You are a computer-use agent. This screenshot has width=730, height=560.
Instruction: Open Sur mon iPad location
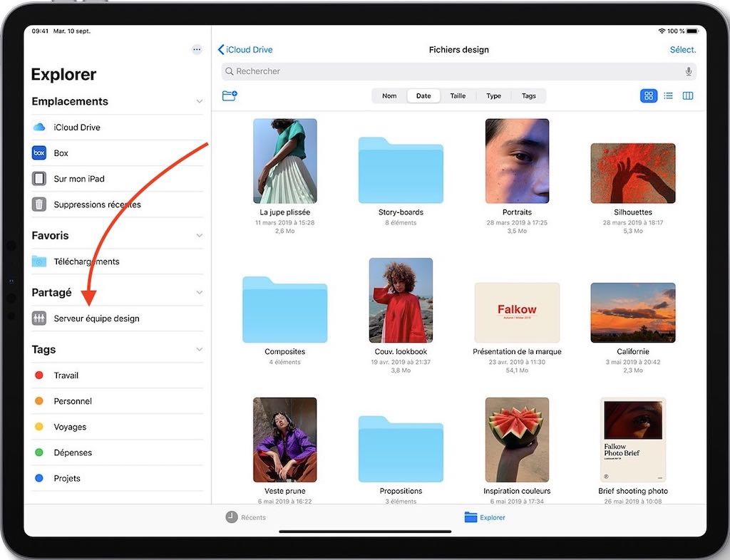coord(118,179)
